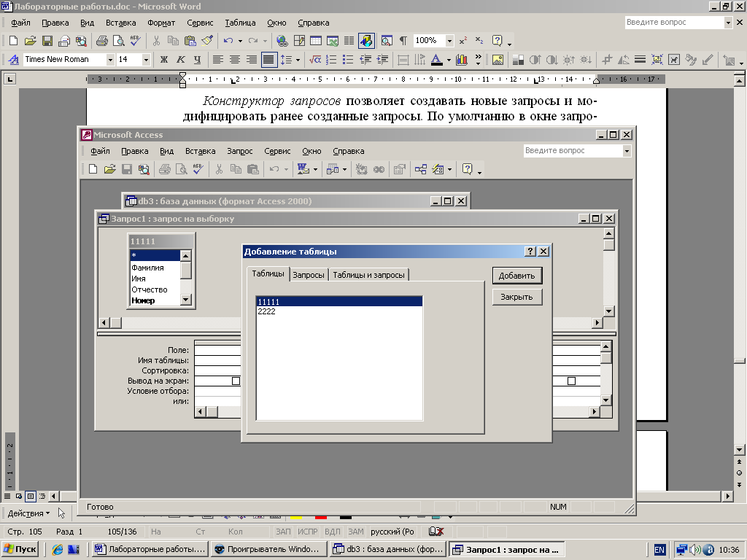This screenshot has width=747, height=560.
Task: Click the EN language indicator in tray
Action: point(659,550)
